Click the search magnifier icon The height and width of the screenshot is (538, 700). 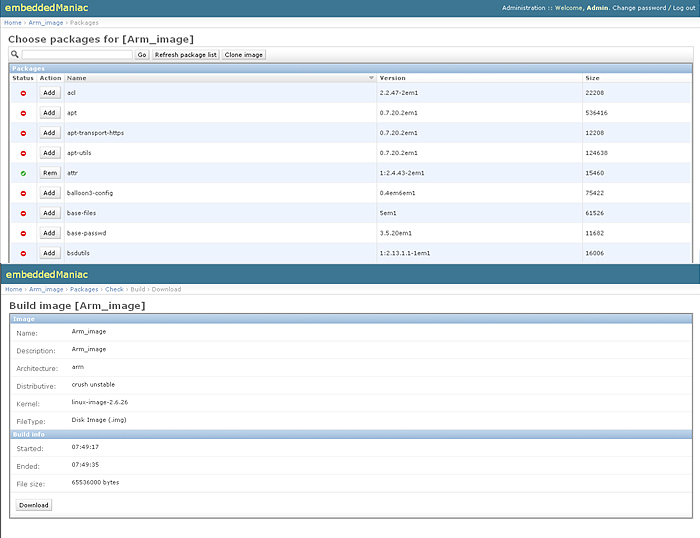pyautogui.click(x=15, y=55)
